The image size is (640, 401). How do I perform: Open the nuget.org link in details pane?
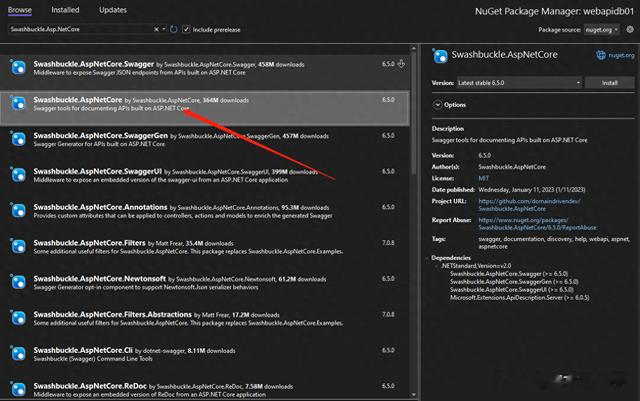point(621,55)
